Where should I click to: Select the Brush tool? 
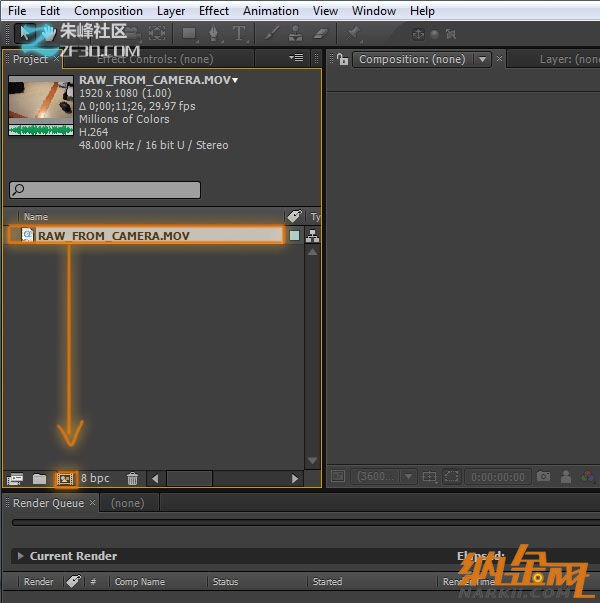[x=272, y=33]
